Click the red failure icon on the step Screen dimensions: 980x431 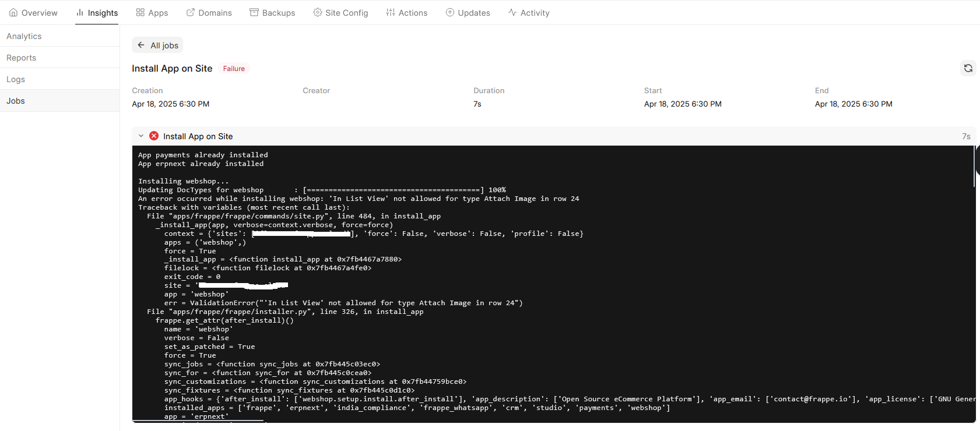154,136
